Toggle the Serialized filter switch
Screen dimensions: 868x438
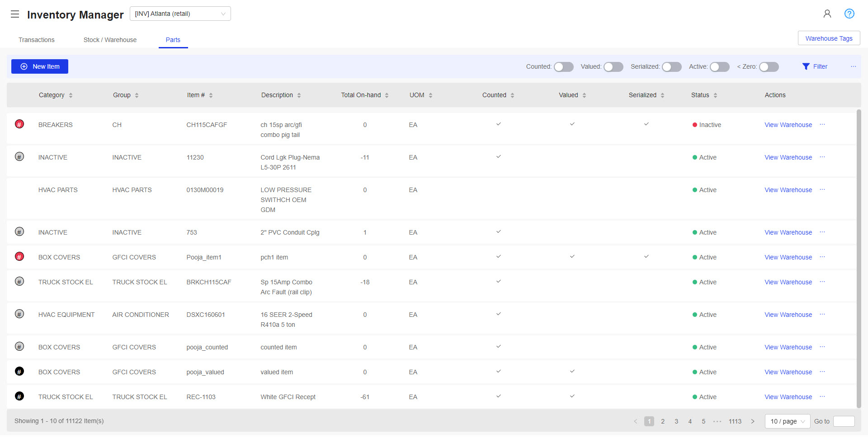(672, 67)
